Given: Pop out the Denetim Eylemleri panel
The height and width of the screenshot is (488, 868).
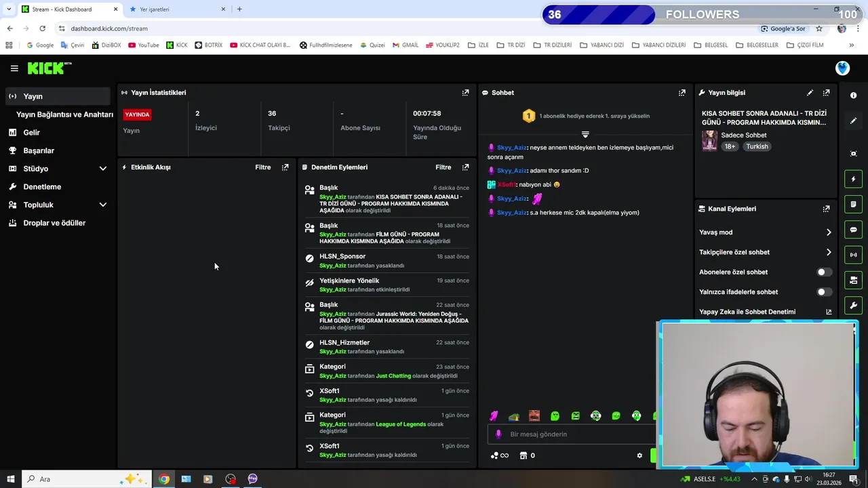Looking at the screenshot, I should pos(465,167).
